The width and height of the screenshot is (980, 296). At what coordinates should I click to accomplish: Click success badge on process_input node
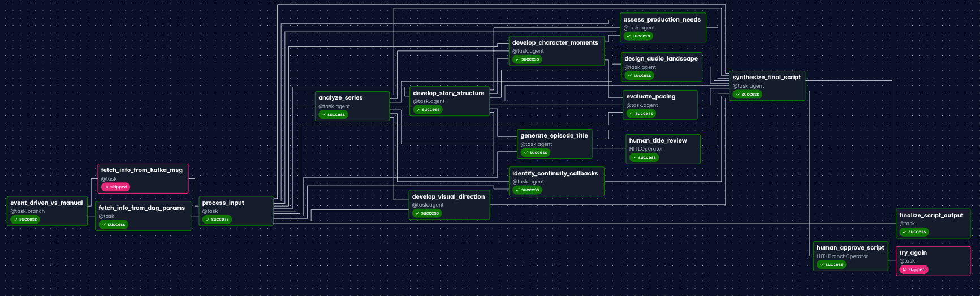(217, 220)
